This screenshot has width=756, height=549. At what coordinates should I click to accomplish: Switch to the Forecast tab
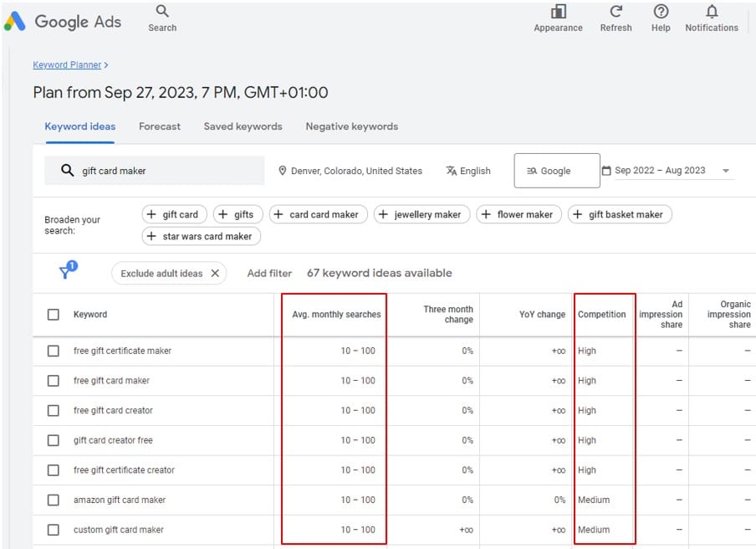[x=160, y=126]
